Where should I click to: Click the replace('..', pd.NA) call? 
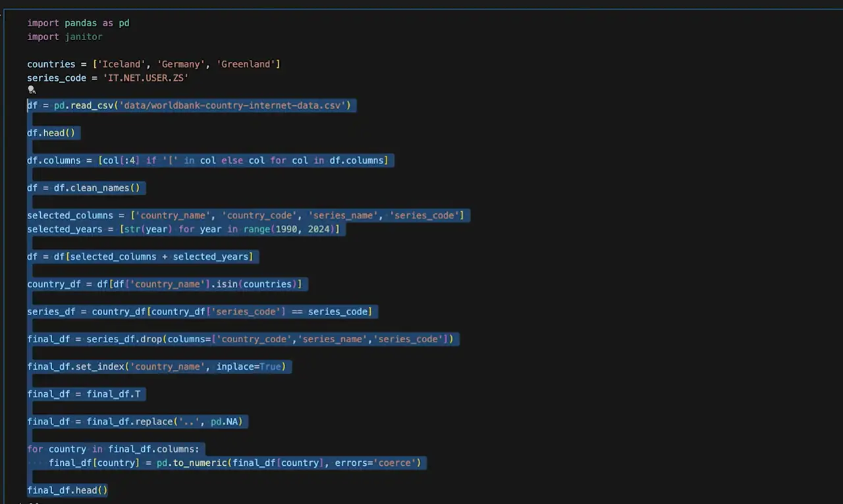(x=135, y=421)
